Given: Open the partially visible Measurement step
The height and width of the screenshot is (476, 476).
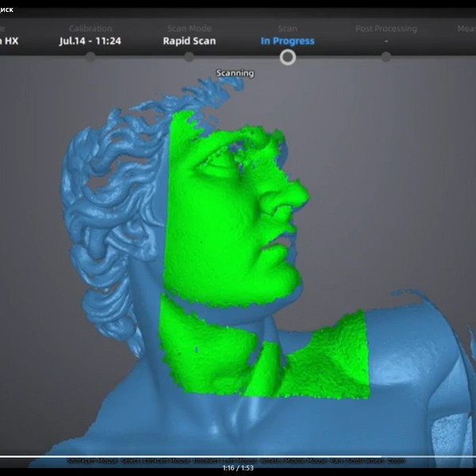Looking at the screenshot, I should tap(466, 29).
